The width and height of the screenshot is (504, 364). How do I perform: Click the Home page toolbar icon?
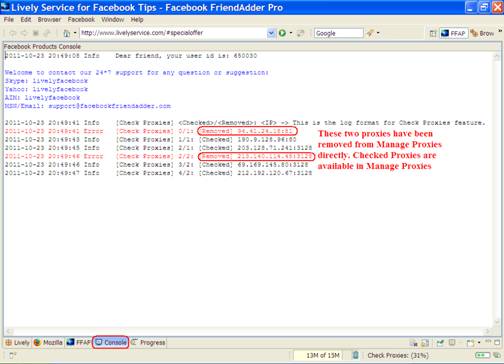[x=67, y=33]
